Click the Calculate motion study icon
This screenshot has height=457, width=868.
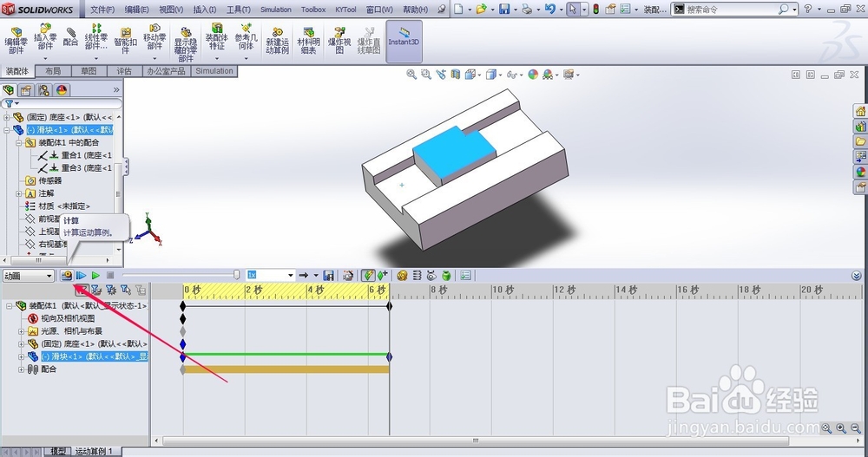point(67,275)
